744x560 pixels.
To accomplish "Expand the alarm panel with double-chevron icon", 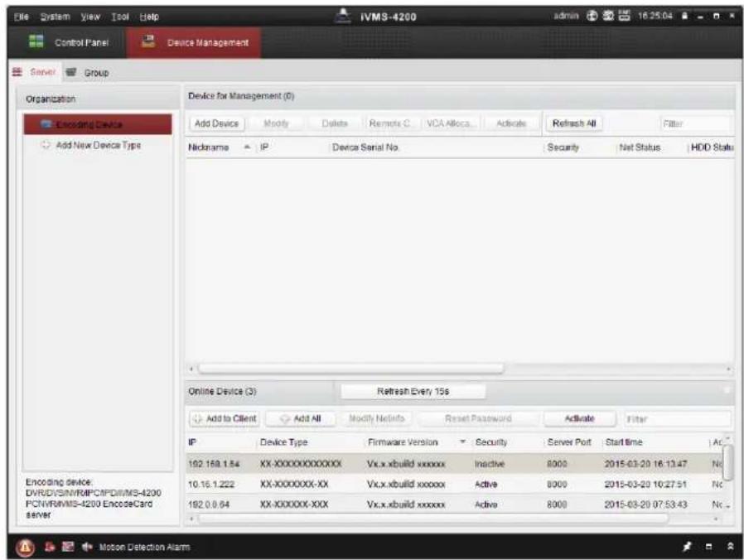I will (731, 547).
